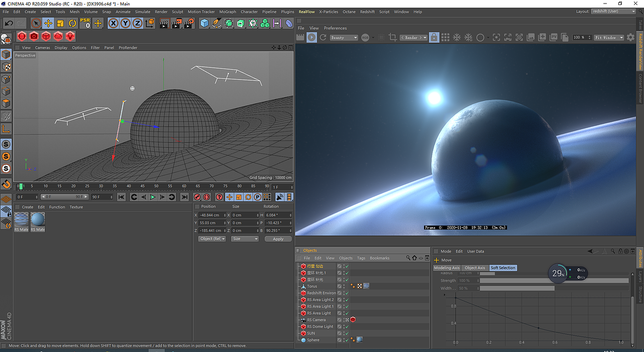Open the Objects panel Tags menu
644x352 pixels.
tap(361, 258)
